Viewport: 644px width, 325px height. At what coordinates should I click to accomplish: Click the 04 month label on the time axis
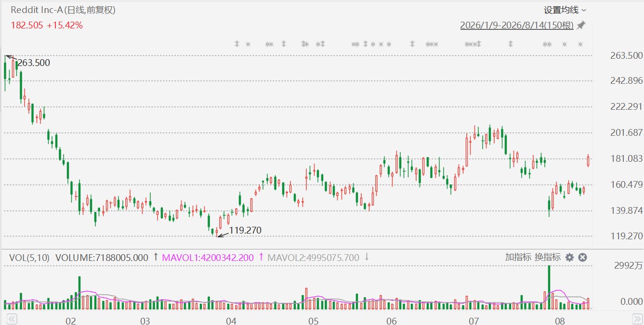pyautogui.click(x=231, y=321)
